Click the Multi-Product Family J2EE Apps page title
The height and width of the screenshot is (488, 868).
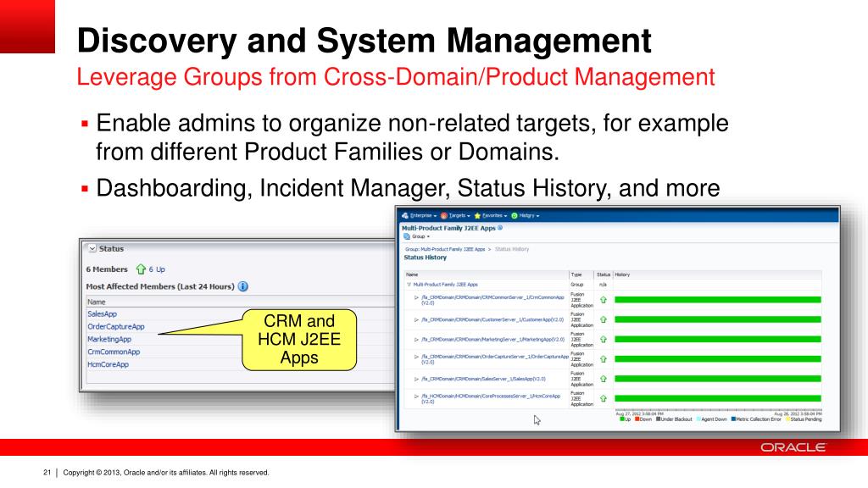448,228
